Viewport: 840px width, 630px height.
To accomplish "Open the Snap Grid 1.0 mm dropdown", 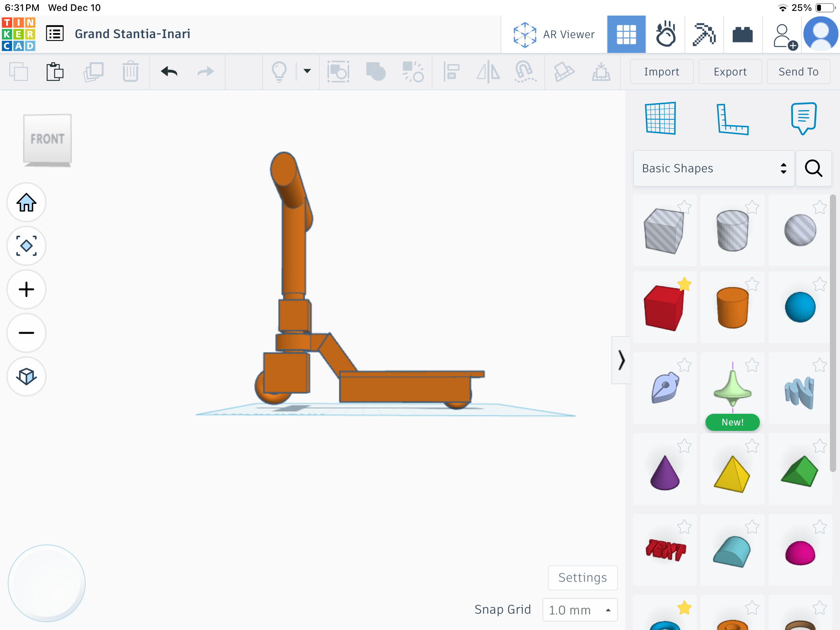I will click(580, 610).
